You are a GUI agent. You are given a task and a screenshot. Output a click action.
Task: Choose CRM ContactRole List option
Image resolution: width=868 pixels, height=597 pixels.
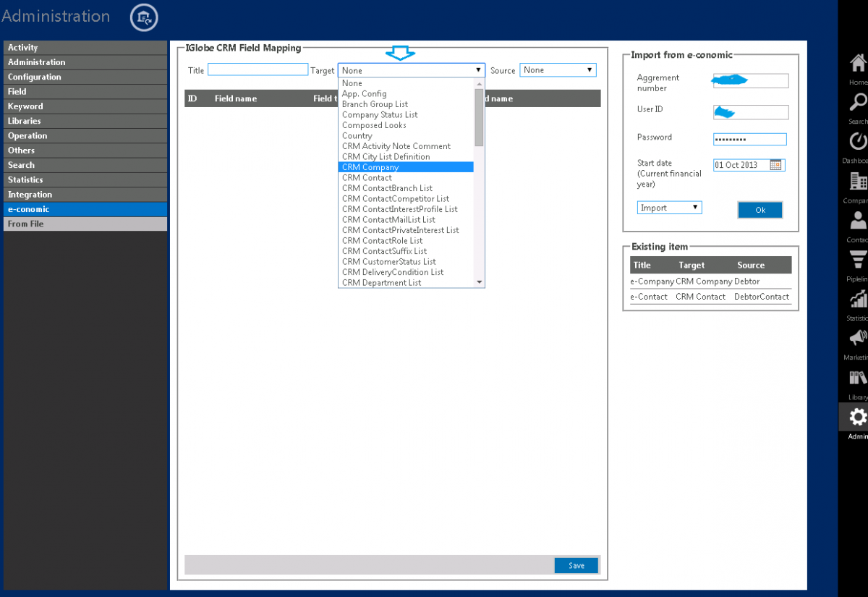pos(406,241)
